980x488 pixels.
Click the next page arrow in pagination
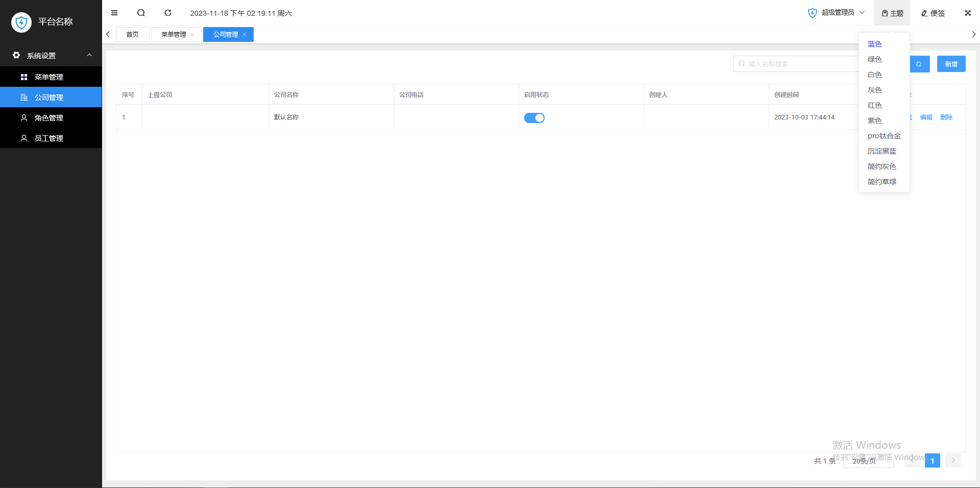click(953, 460)
